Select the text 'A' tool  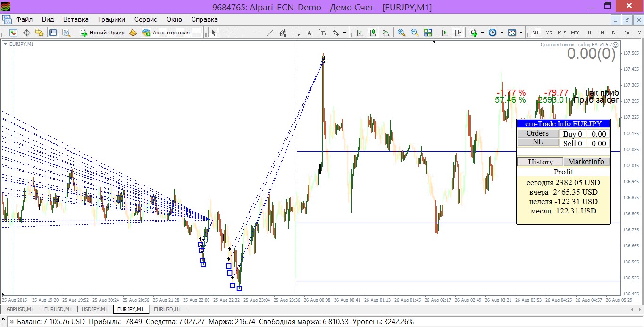(x=309, y=33)
